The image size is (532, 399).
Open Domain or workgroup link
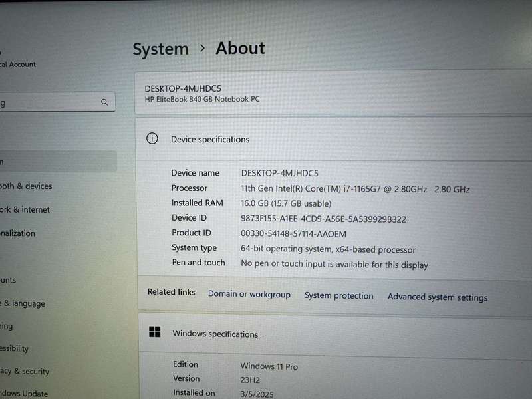click(249, 294)
